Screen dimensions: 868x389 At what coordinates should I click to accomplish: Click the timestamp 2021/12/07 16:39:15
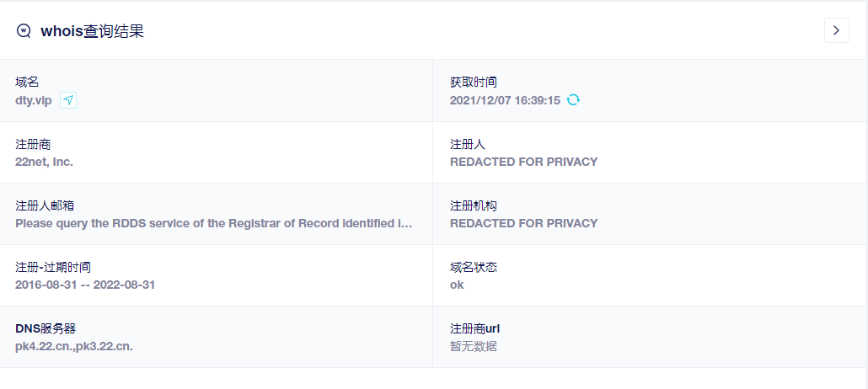point(505,100)
